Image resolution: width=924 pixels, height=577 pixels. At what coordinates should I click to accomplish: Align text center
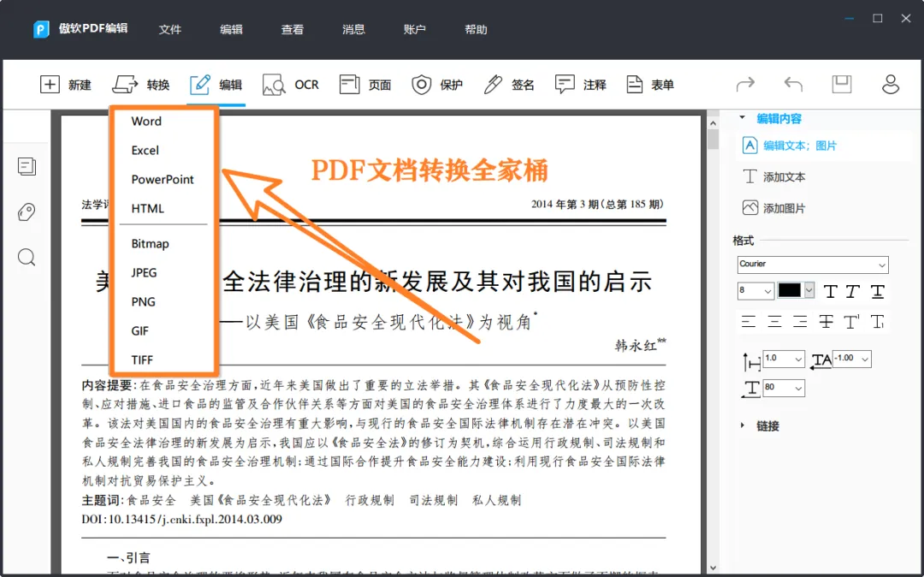click(774, 322)
